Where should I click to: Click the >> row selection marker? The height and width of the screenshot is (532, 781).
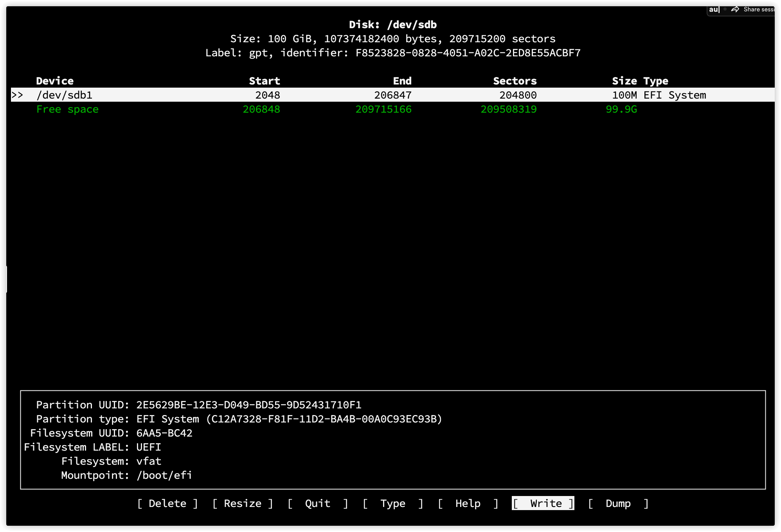pyautogui.click(x=17, y=95)
